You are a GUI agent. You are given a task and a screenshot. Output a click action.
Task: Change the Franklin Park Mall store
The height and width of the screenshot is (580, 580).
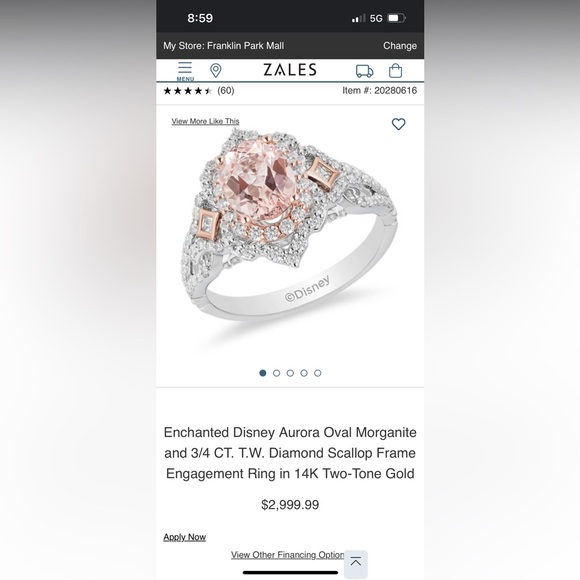400,46
